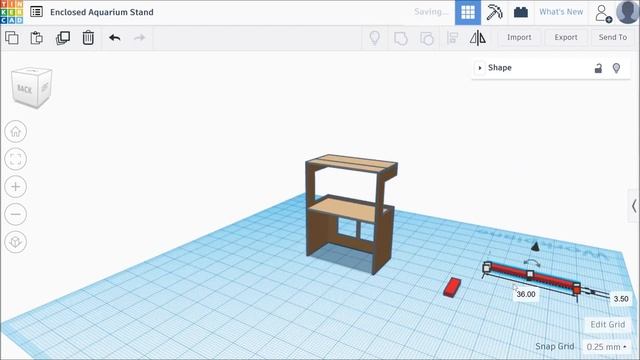640x360 pixels.
Task: Expand the Shape panel arrow
Action: 480,68
